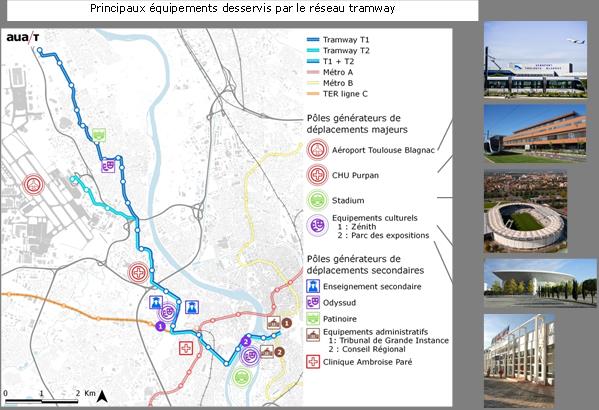Click the CHU Purpan legend icon
This screenshot has width=599, height=410.
(317, 175)
